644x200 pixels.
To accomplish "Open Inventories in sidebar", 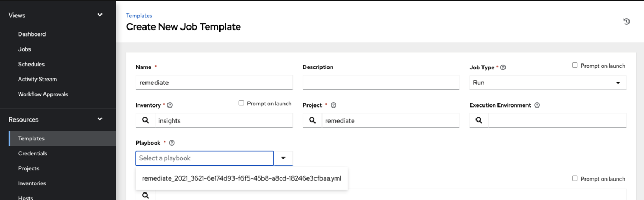I will coord(32,183).
